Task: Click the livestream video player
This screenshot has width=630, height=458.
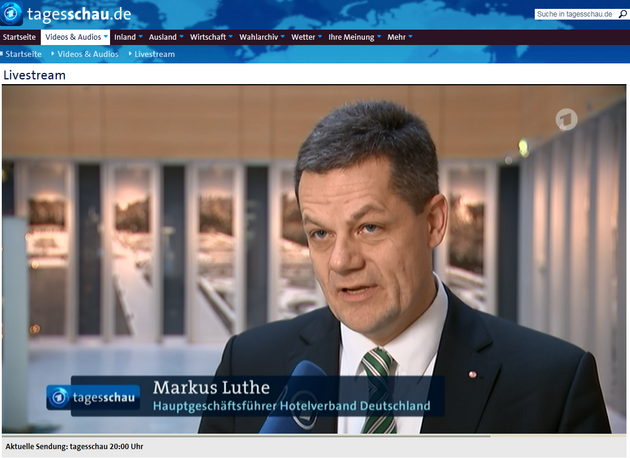Action: pyautogui.click(x=314, y=258)
